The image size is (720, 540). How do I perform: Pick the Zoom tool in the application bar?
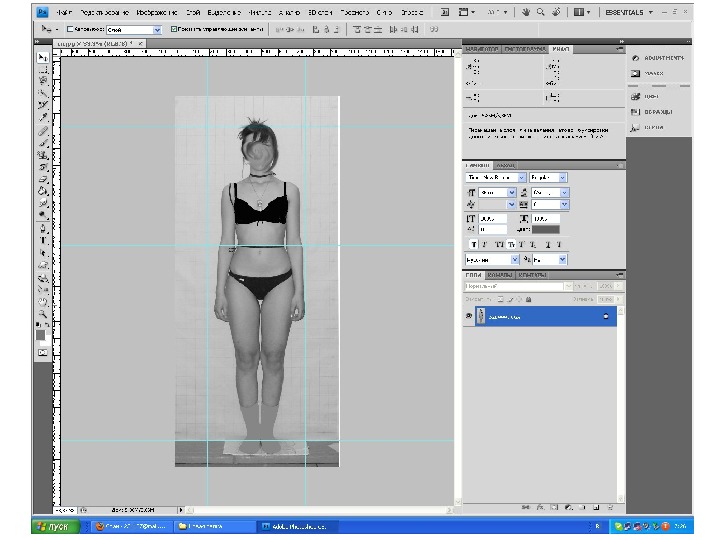point(541,14)
